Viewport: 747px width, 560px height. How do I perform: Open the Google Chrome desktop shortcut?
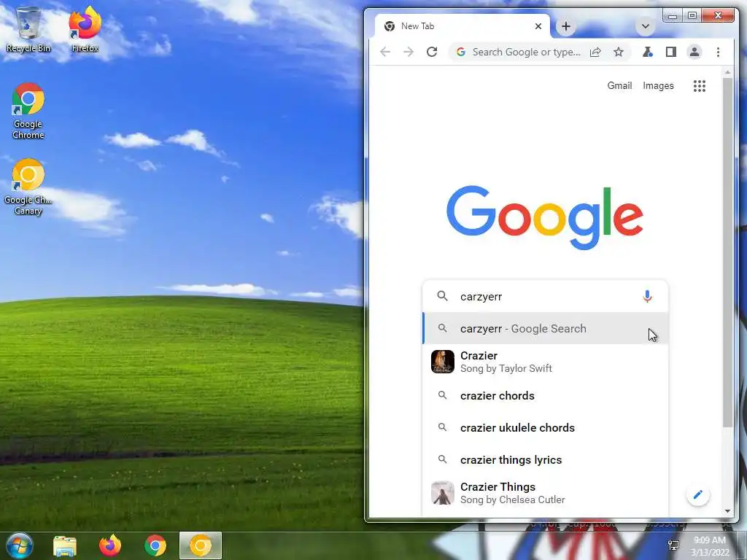[28, 111]
